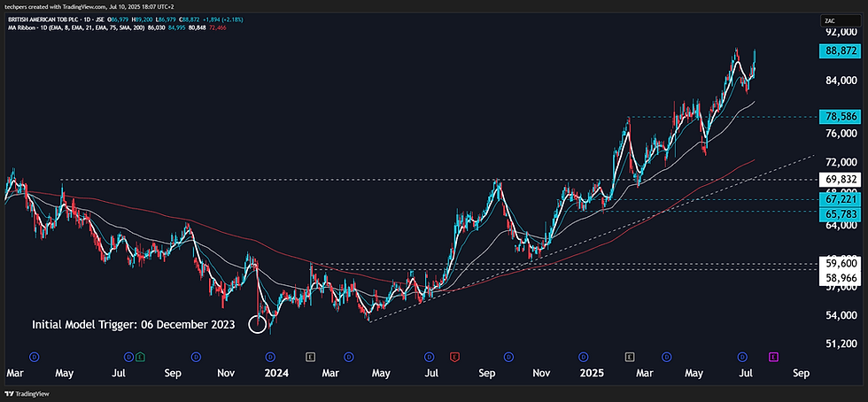Click dividend D marker just left of red E
Viewport: 868px width, 402px height.
tap(429, 357)
